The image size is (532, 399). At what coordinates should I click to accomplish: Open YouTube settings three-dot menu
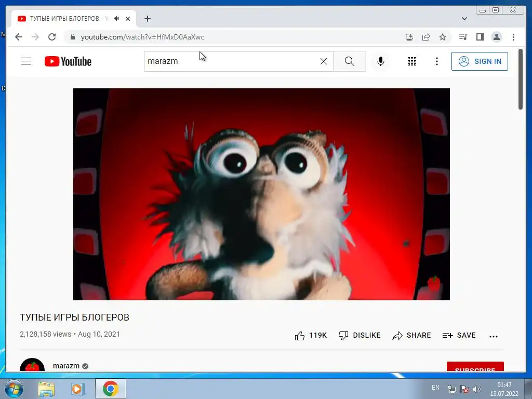(x=436, y=61)
